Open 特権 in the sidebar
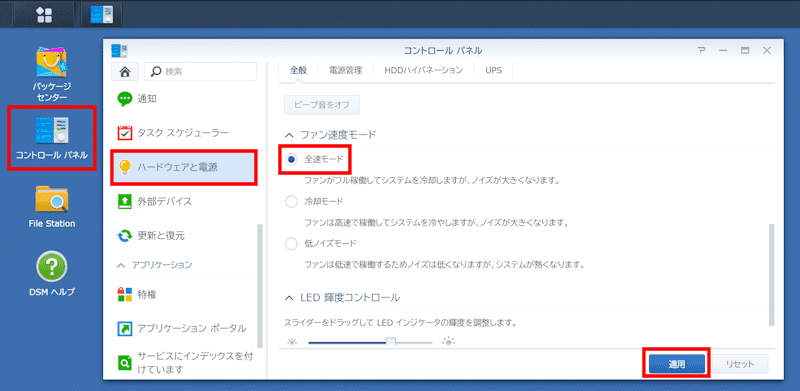This screenshot has width=800, height=391. point(184,294)
